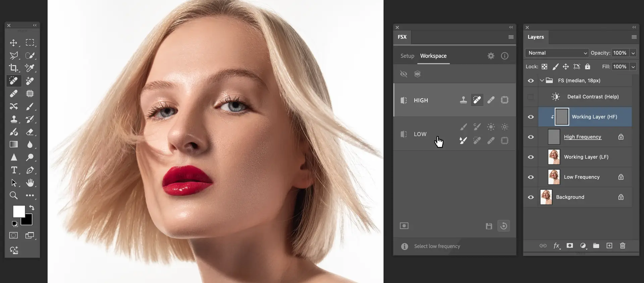Screen dimensions: 644x283
Task: Select the Move tool
Action: [13, 43]
